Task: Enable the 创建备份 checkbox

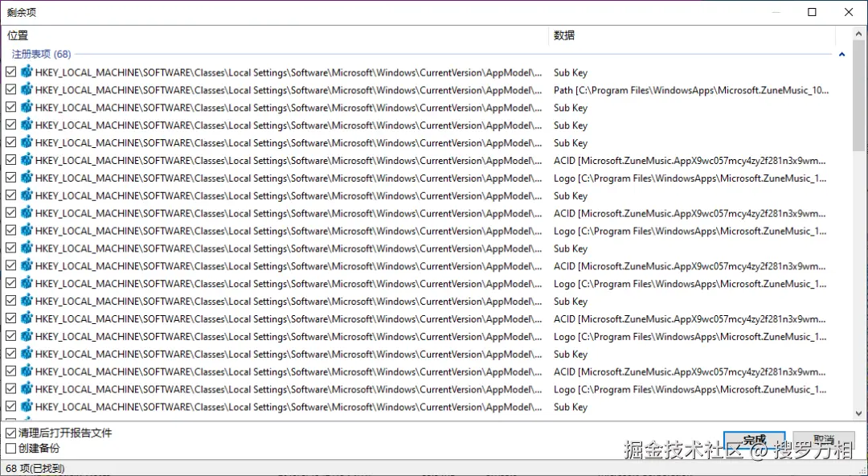Action: click(10, 449)
